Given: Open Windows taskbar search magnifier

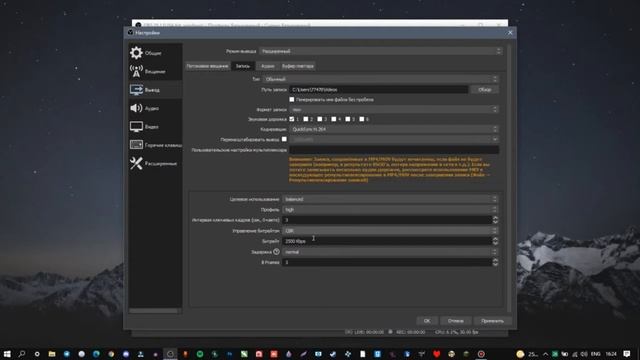Looking at the screenshot, I should point(22,354).
